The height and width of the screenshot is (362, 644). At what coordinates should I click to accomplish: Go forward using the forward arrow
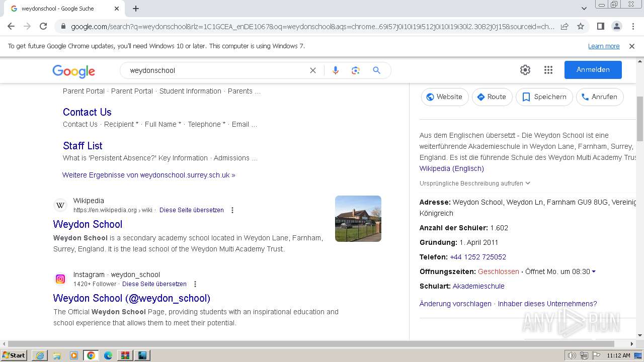[27, 26]
